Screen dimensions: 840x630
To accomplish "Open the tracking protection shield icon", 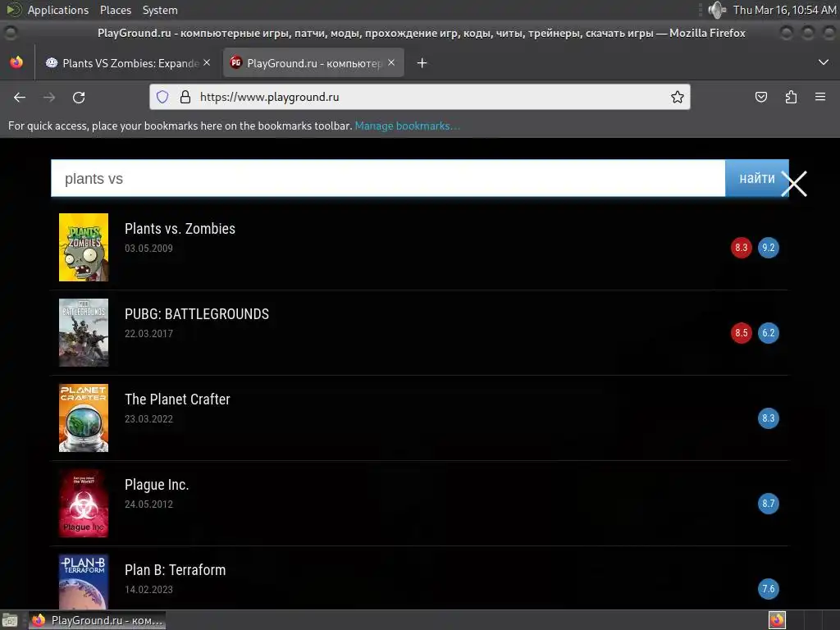I will click(x=162, y=97).
